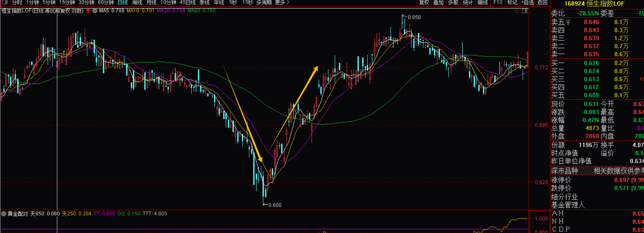Expand the main chart indicator dropdown arrow
The height and width of the screenshot is (233, 644).
[95, 11]
